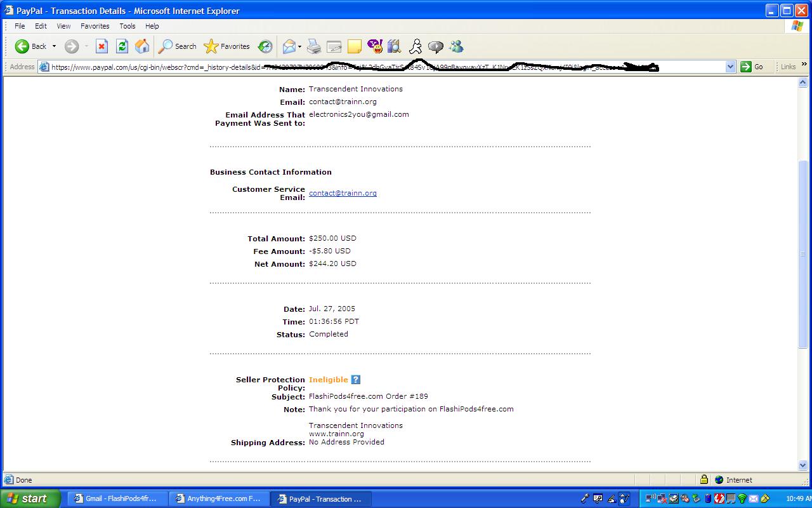Click the Ineligible seller protection text
812x508 pixels.
coord(328,380)
